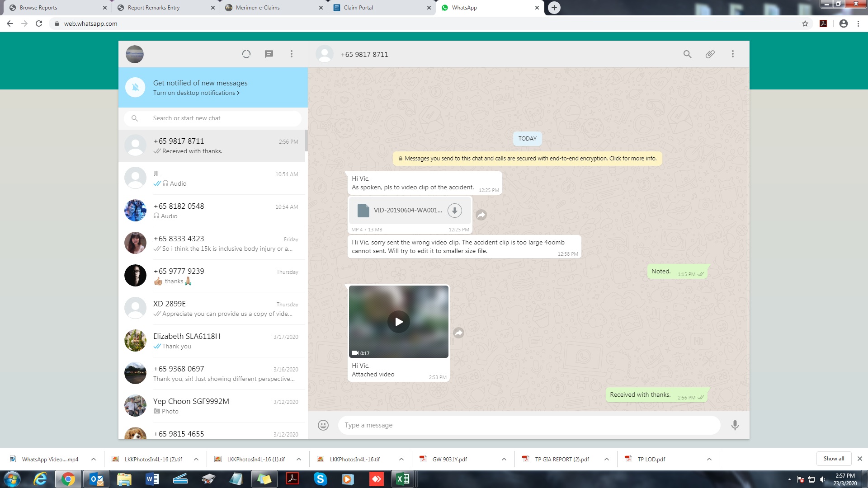Click the Turn on desktop notifications link
The width and height of the screenshot is (868, 488).
click(x=196, y=93)
